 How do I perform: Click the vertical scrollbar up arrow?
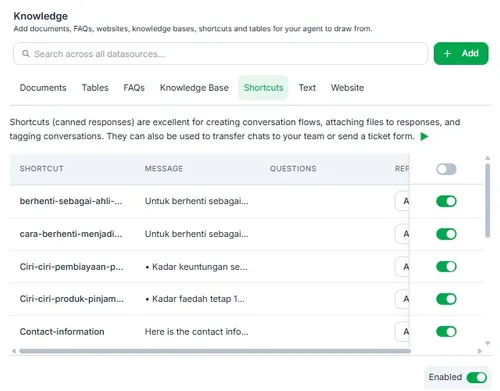pyautogui.click(x=488, y=158)
